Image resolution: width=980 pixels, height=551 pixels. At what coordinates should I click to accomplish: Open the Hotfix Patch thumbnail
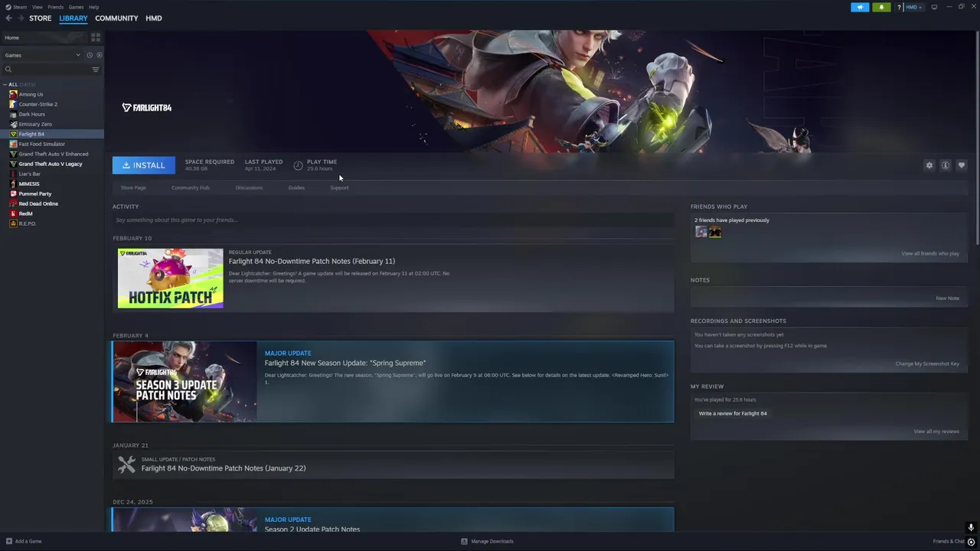171,279
